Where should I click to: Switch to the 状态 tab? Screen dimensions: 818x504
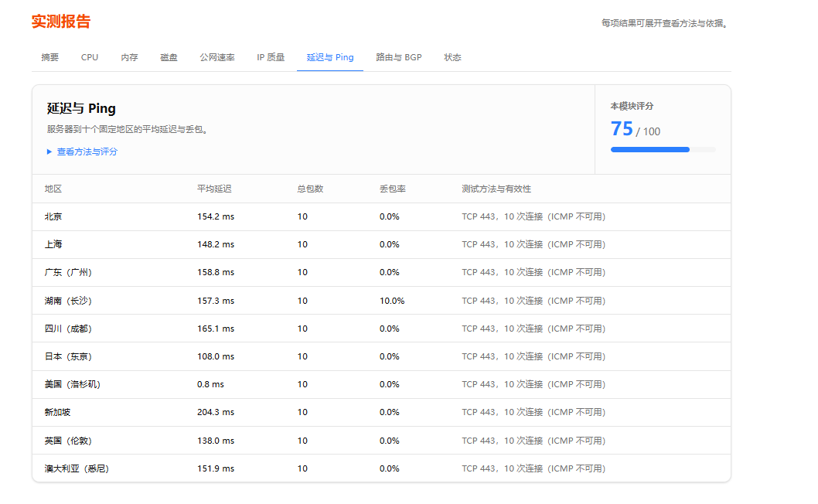(x=452, y=57)
